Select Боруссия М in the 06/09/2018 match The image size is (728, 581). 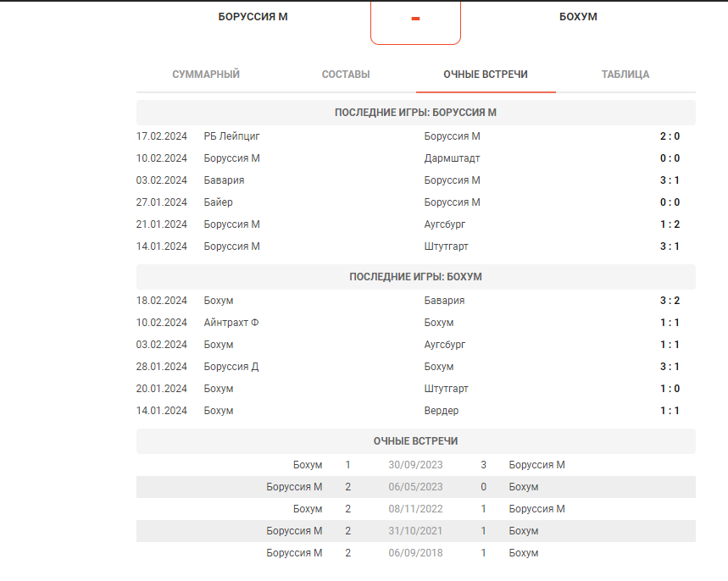coord(294,553)
